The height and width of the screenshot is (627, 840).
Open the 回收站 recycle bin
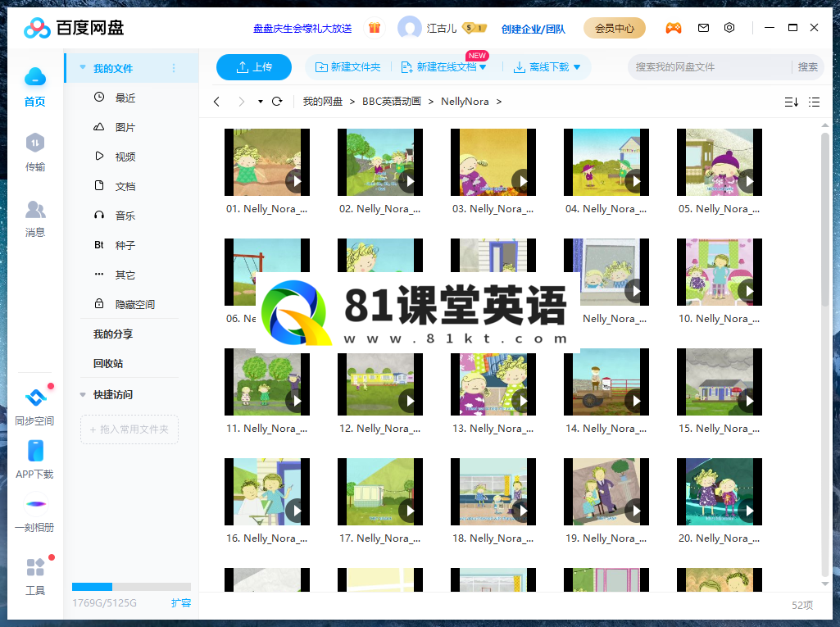(x=108, y=363)
